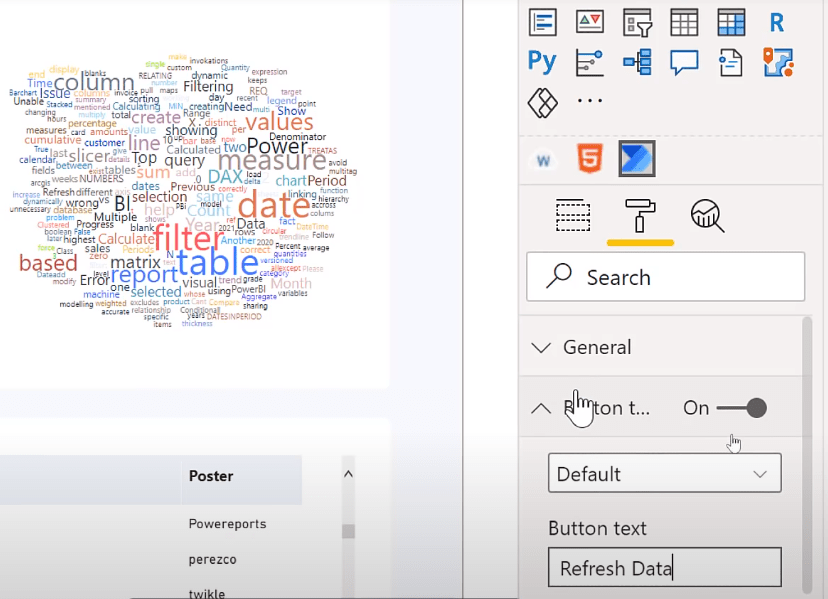Choose the Table visual icon
828x599 pixels.
[x=684, y=23]
